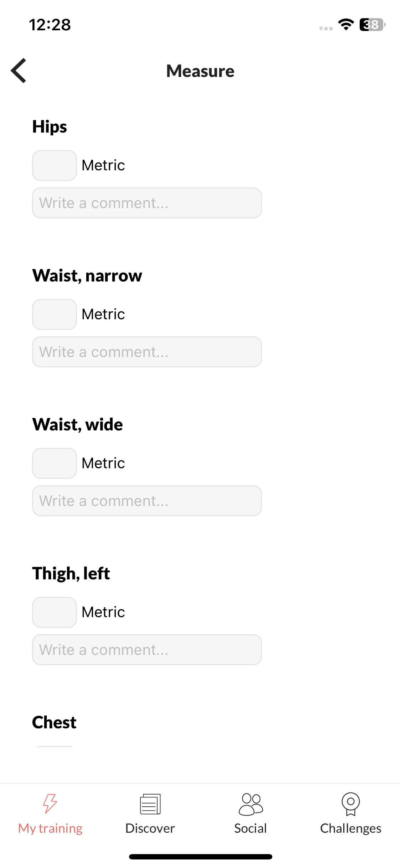Switch to the Social tab label

click(x=251, y=828)
